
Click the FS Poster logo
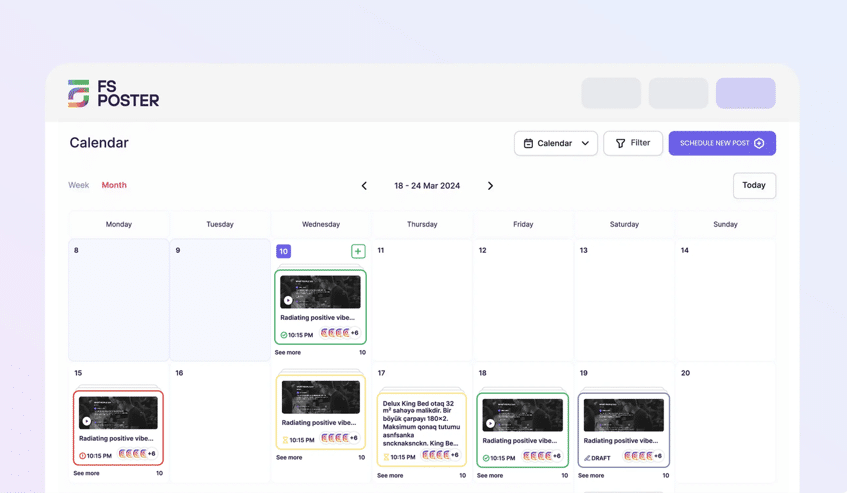[x=113, y=93]
